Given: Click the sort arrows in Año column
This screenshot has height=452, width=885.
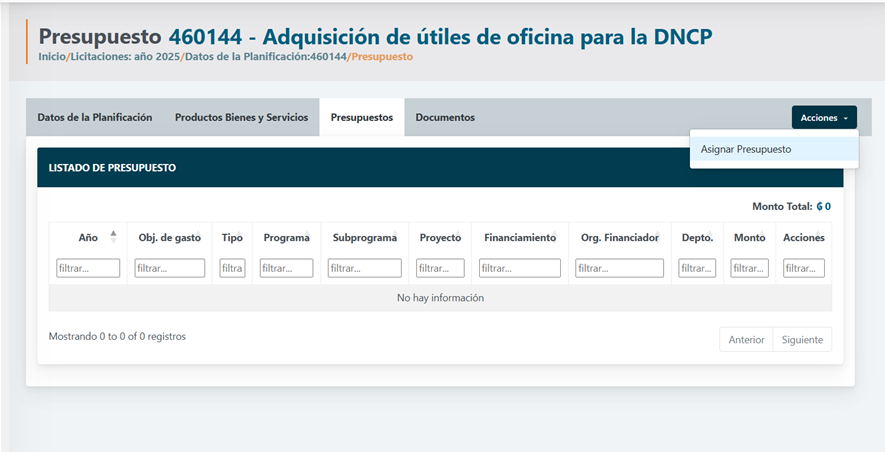Looking at the screenshot, I should [113, 237].
